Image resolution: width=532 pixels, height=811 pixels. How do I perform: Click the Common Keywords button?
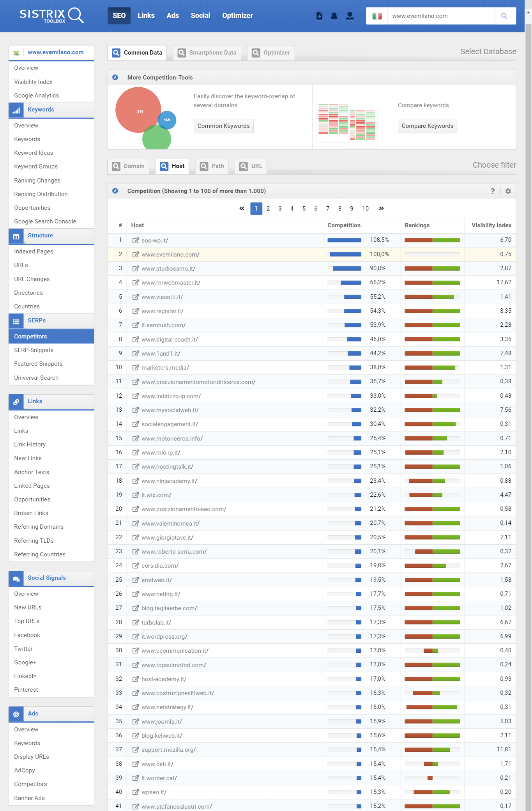224,126
